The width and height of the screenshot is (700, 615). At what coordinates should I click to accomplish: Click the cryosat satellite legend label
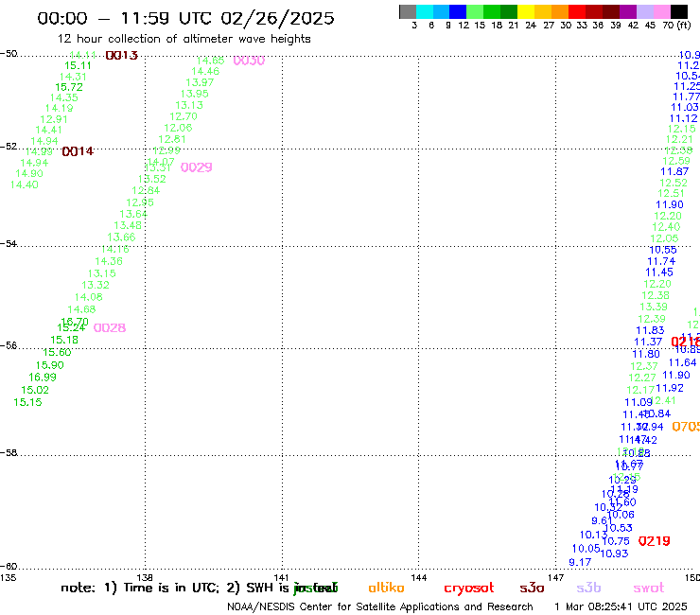pos(469,589)
